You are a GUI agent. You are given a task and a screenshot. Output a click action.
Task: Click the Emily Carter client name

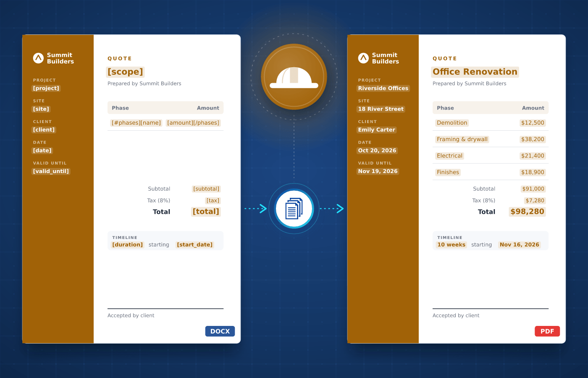tap(377, 130)
